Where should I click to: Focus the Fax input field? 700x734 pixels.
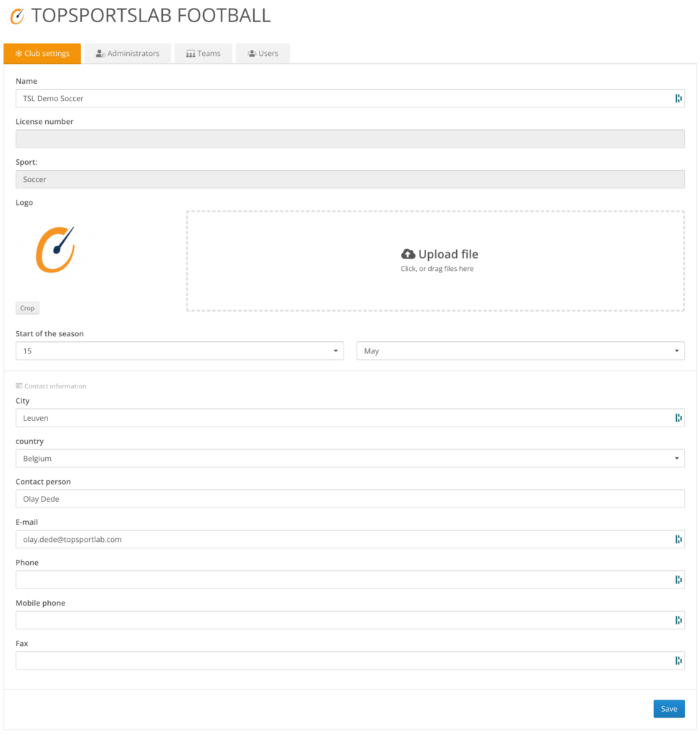pyautogui.click(x=350, y=660)
